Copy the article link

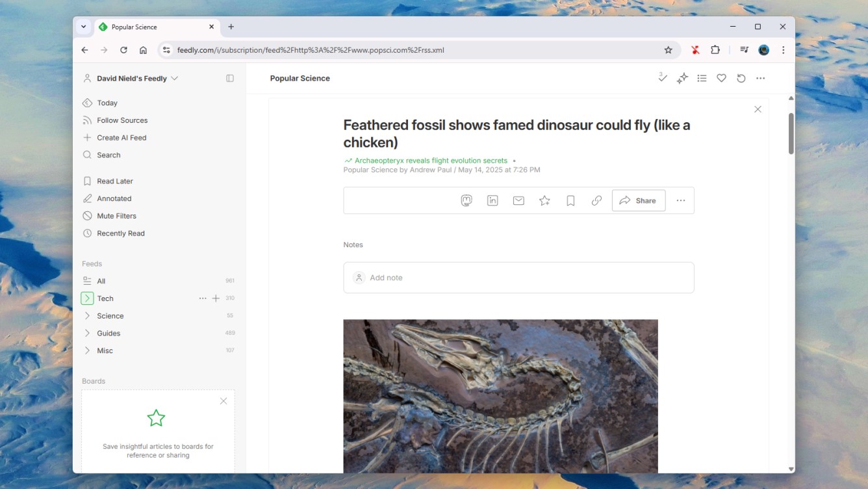pyautogui.click(x=596, y=200)
